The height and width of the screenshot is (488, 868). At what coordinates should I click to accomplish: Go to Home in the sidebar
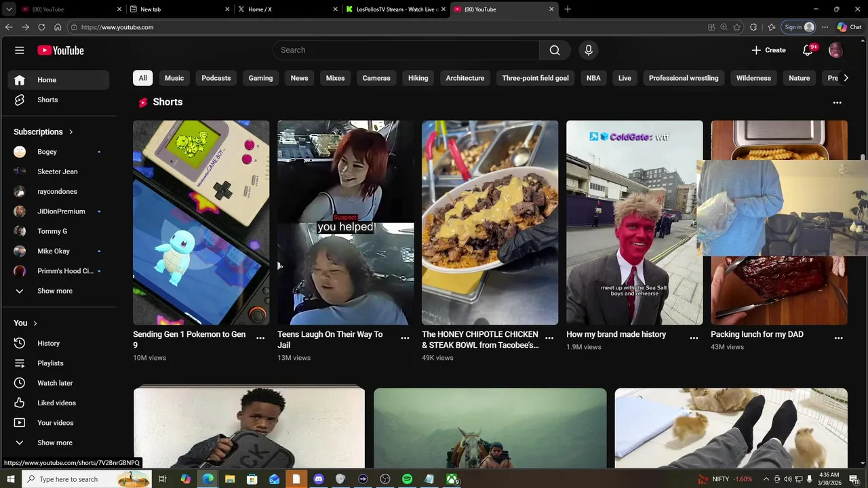coord(58,80)
